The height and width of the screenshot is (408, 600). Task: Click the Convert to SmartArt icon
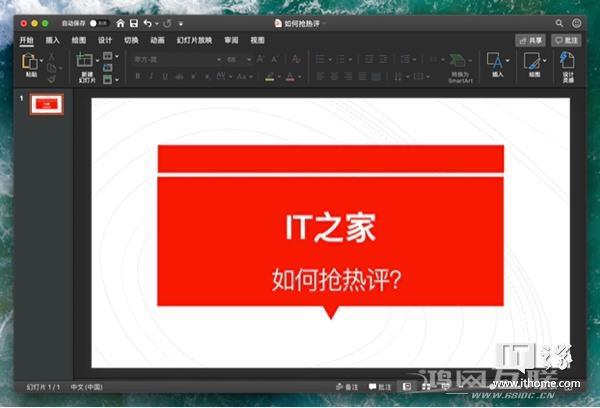[458, 60]
